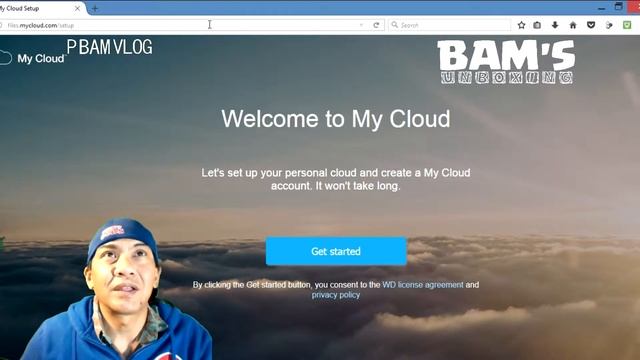The image size is (640, 360).
Task: Open a new browser tab
Action: (x=95, y=8)
